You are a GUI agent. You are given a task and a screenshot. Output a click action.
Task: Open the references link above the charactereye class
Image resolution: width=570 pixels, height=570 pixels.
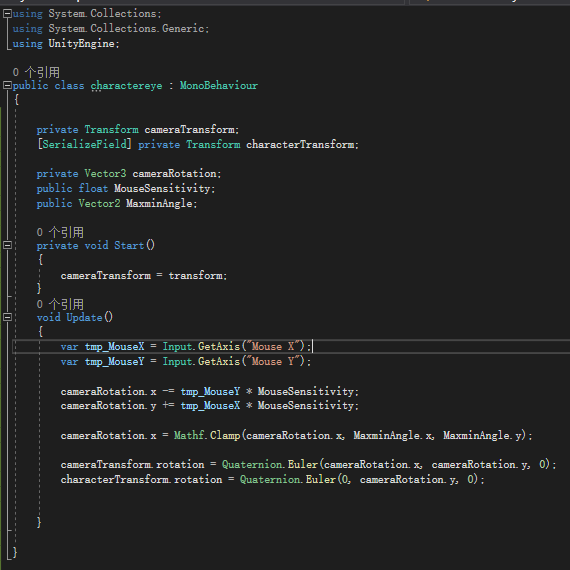(36, 72)
